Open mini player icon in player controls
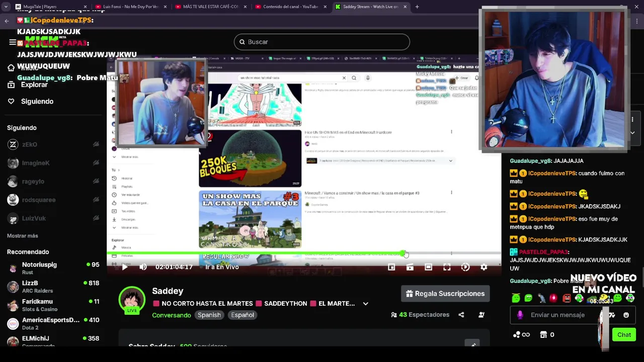This screenshot has height=362, width=644. [x=391, y=267]
